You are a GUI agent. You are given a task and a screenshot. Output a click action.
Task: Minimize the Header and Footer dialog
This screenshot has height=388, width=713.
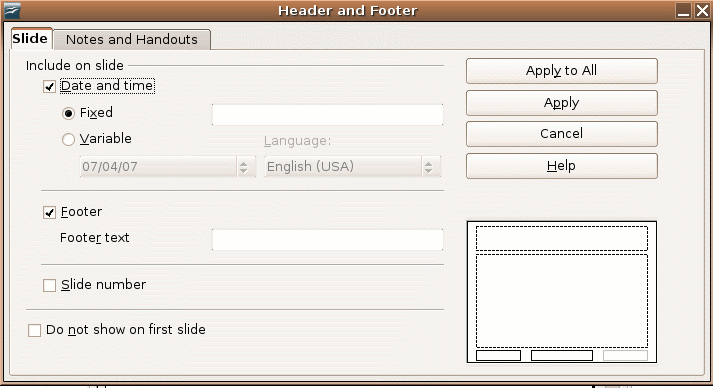[683, 10]
